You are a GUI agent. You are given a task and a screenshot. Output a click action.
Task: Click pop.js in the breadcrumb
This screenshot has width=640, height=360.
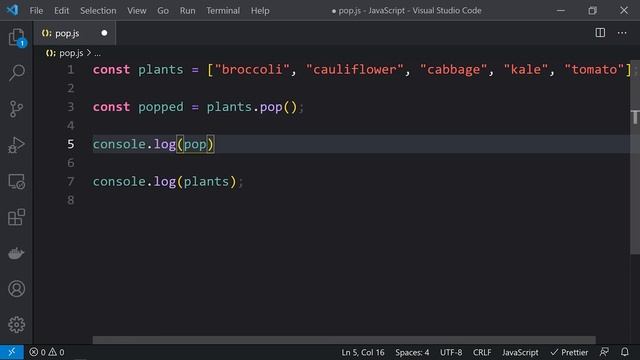[x=71, y=53]
